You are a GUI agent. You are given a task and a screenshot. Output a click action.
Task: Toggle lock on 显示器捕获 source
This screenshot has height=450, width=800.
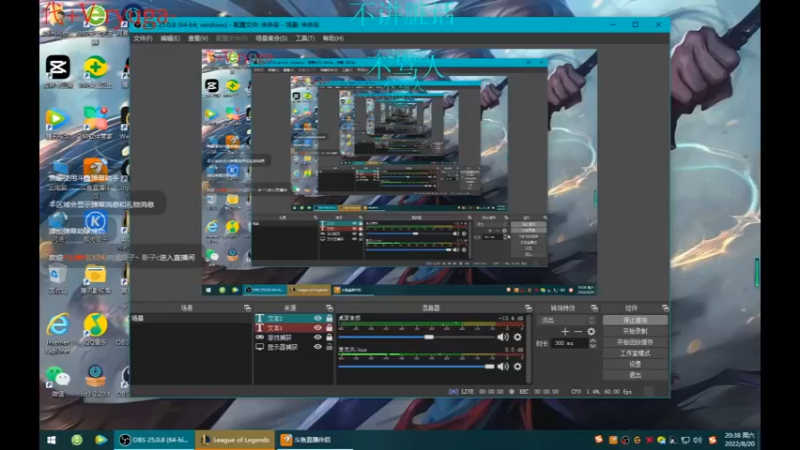[x=329, y=347]
